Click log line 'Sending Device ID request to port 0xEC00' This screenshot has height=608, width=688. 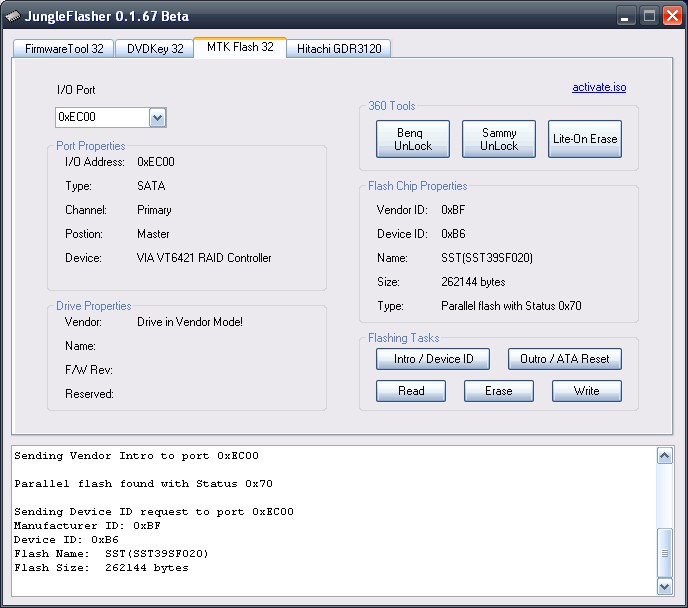154,512
